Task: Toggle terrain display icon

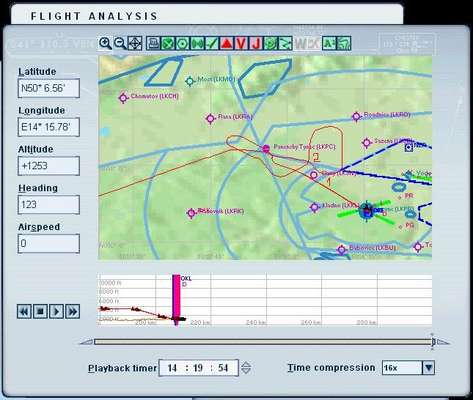Action: [344, 43]
